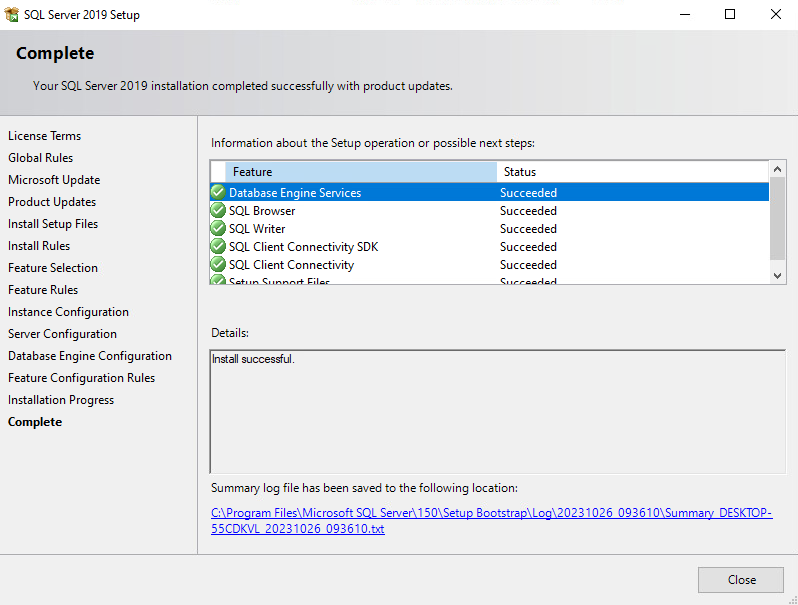The width and height of the screenshot is (798, 605).
Task: Click the scroll down arrow in feature list
Action: pos(777,276)
